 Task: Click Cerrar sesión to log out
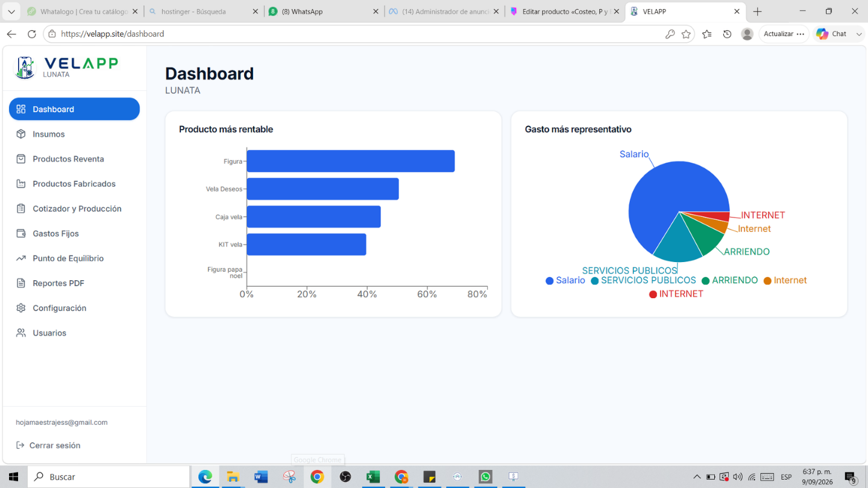click(48, 445)
